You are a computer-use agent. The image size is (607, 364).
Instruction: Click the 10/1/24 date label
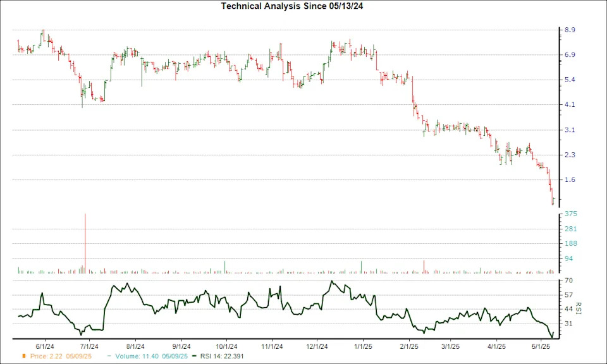point(226,346)
